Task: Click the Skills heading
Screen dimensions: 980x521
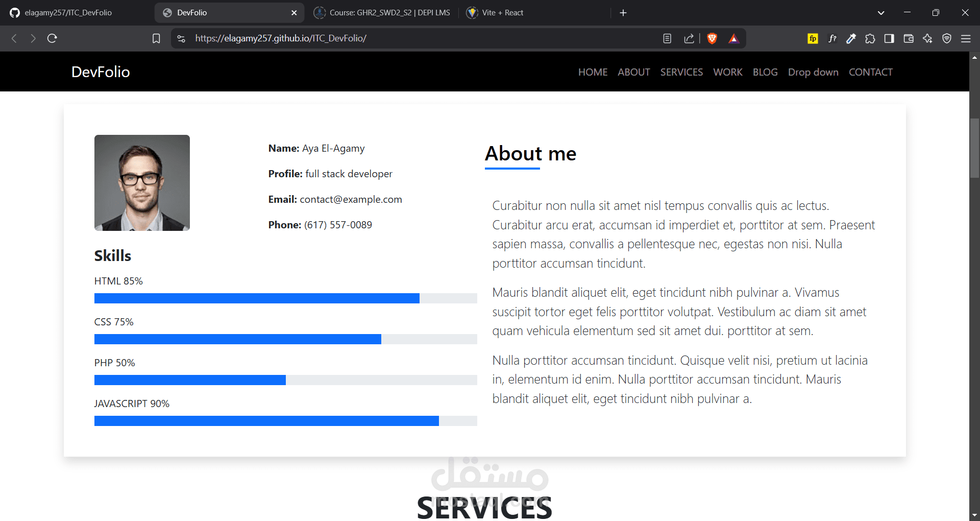Action: (113, 256)
